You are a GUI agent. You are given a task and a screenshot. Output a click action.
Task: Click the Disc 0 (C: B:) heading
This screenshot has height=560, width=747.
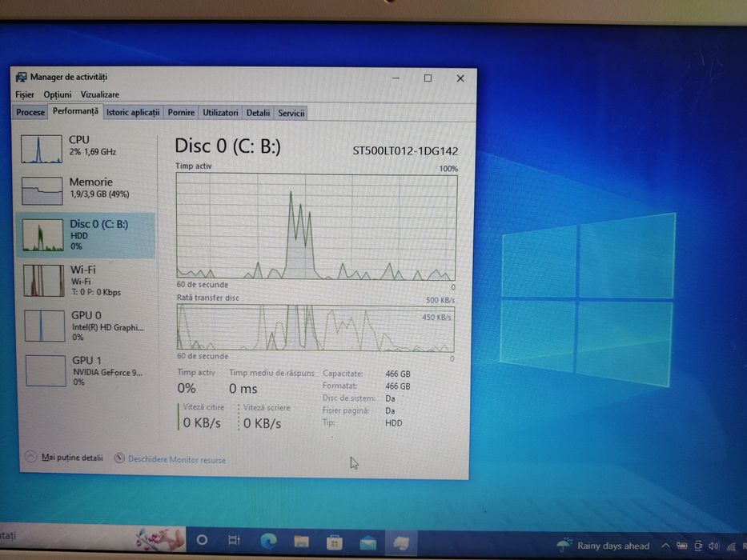click(227, 146)
